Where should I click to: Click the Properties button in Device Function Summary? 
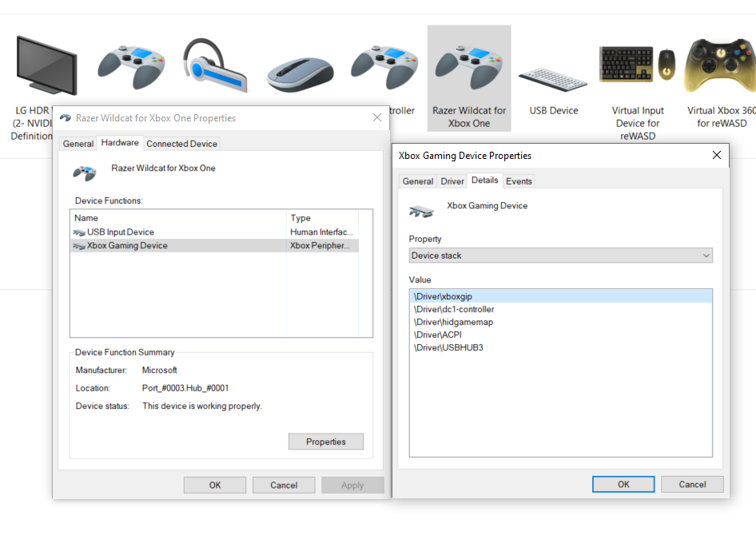pyautogui.click(x=326, y=442)
